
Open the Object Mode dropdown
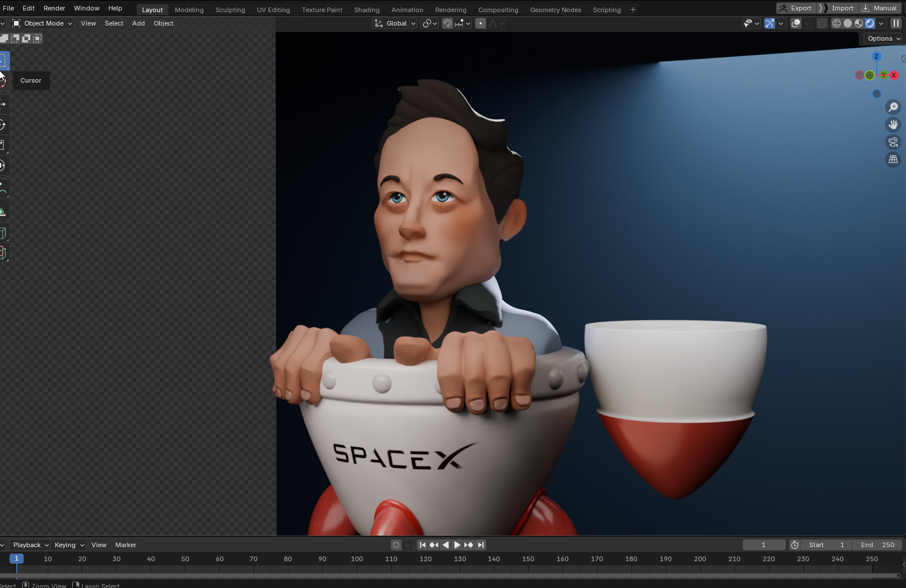point(42,23)
